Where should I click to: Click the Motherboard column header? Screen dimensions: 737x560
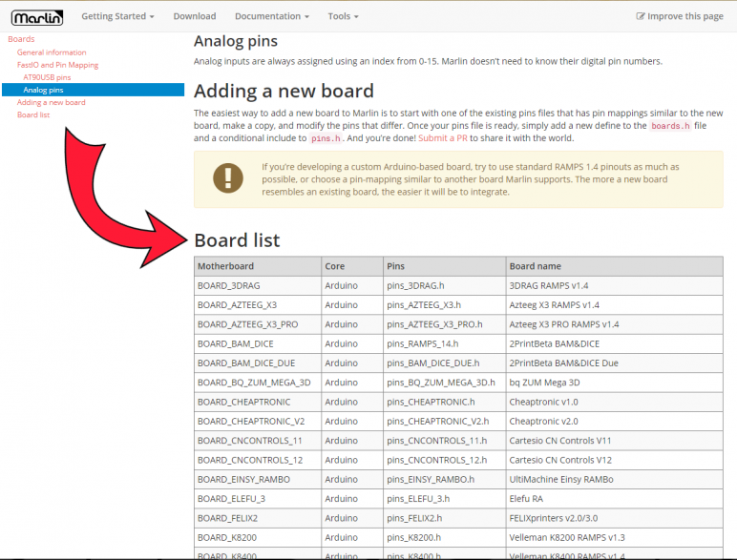(226, 266)
